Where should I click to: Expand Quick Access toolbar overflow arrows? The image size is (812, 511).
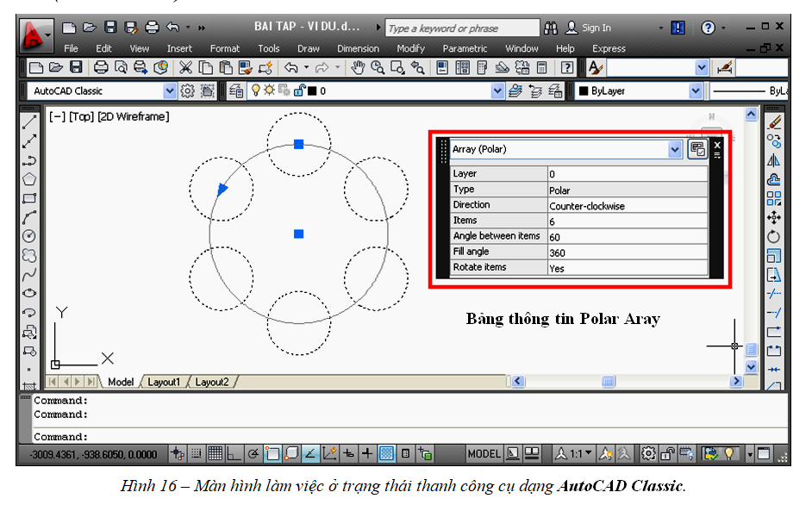pyautogui.click(x=202, y=28)
